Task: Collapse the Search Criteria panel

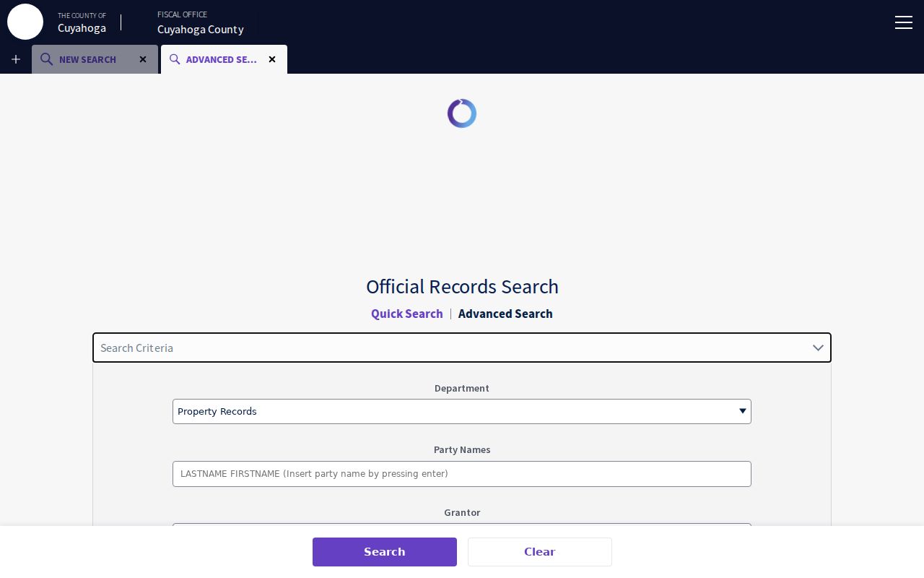Action: coord(462,348)
